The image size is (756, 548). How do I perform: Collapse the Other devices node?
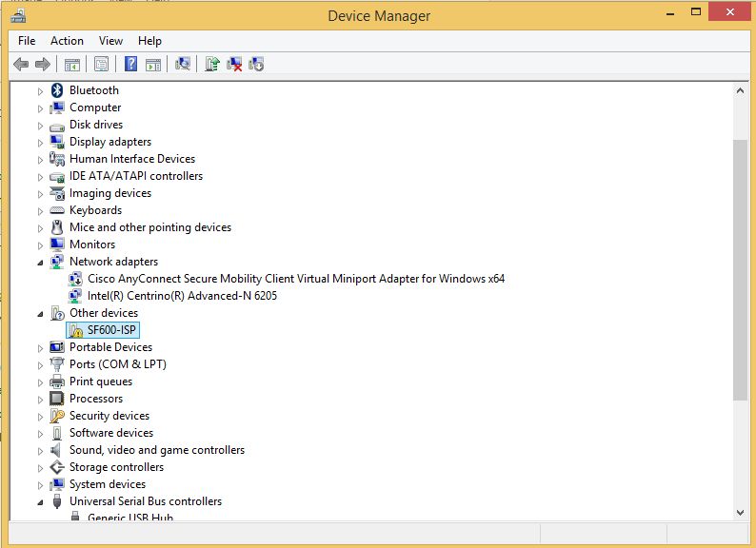[x=40, y=313]
